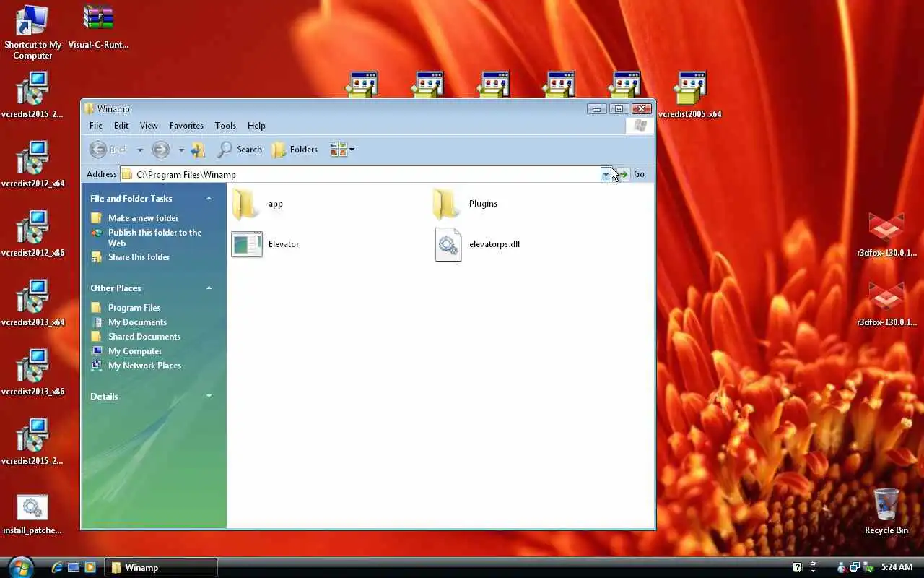Select vcredist2013_x86 desktop icon

tap(32, 372)
